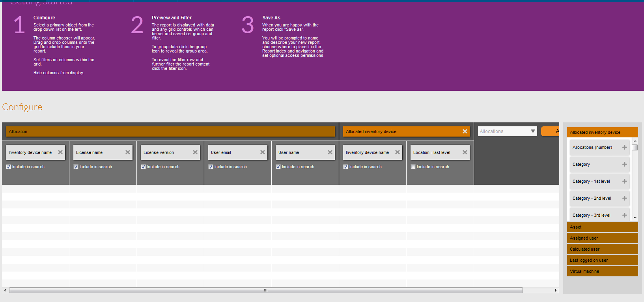Viewport: 644px width, 302px height.
Task: Expand the Virtual machine section
Action: pyautogui.click(x=602, y=271)
